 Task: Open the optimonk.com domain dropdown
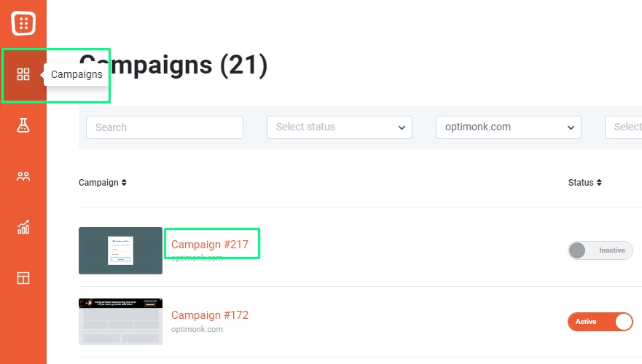(509, 127)
